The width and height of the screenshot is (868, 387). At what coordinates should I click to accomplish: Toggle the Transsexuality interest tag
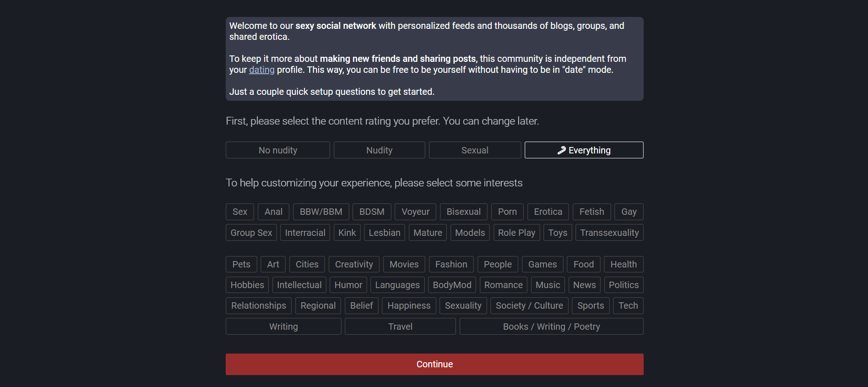pos(609,233)
